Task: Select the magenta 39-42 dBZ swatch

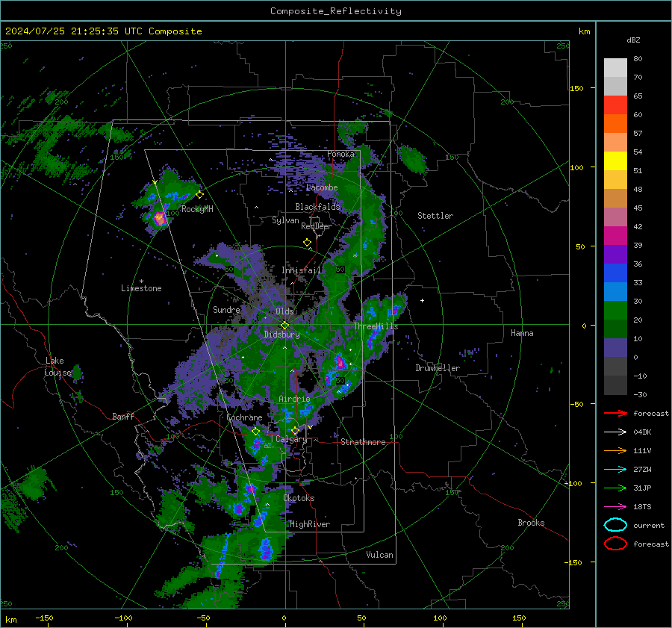Action: 615,235
